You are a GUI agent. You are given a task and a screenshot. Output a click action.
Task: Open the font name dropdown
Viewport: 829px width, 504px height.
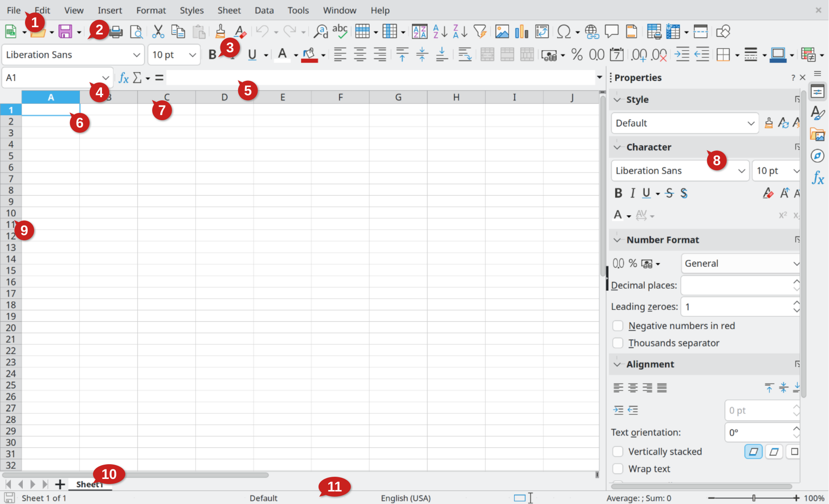tap(742, 170)
